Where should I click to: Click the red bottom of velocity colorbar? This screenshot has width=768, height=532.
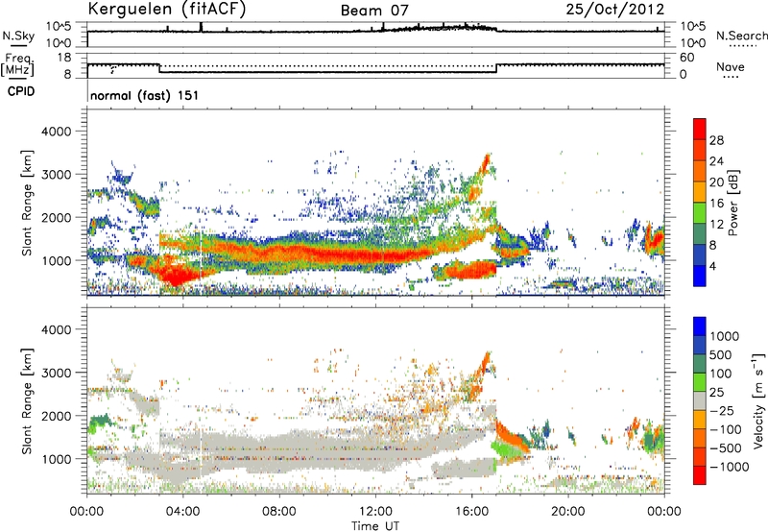pyautogui.click(x=700, y=475)
